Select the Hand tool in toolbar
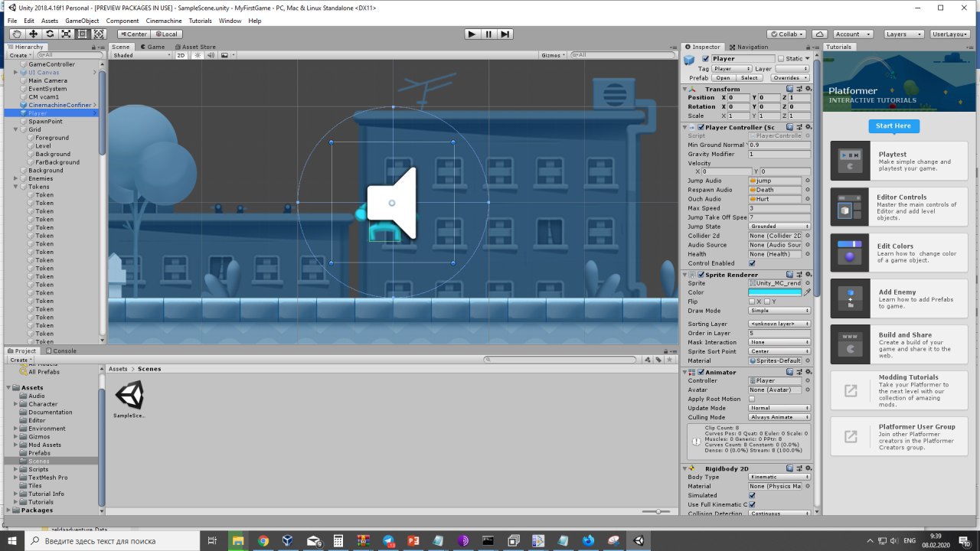980x551 pixels. (17, 34)
